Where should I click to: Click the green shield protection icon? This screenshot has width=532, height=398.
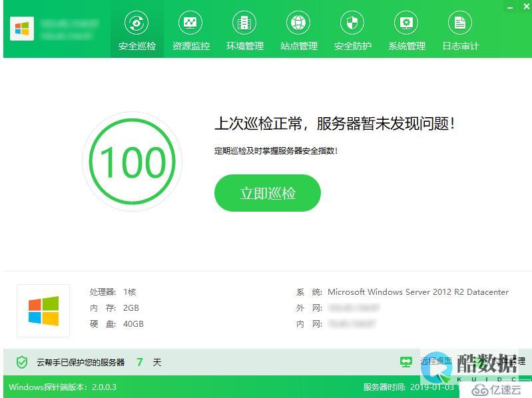pyautogui.click(x=22, y=363)
